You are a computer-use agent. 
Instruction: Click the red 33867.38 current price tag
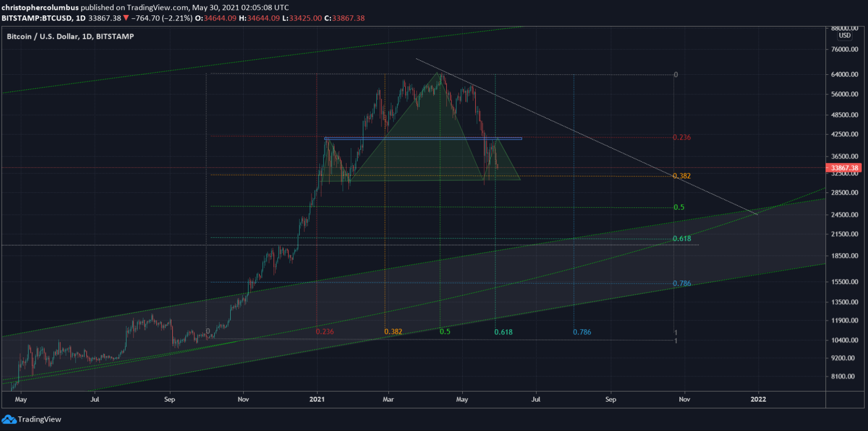point(844,168)
